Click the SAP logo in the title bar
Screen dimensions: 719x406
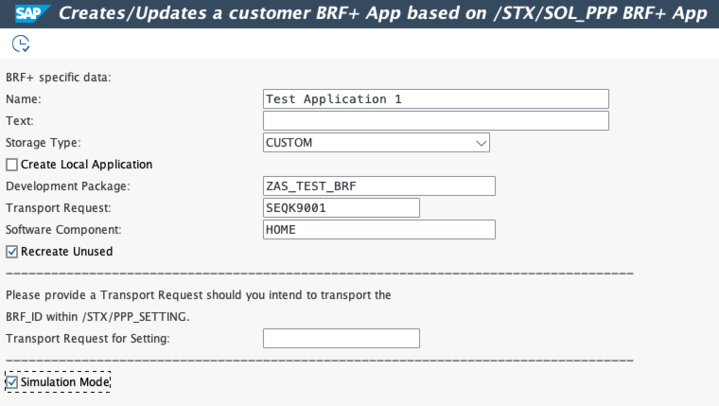26,14
